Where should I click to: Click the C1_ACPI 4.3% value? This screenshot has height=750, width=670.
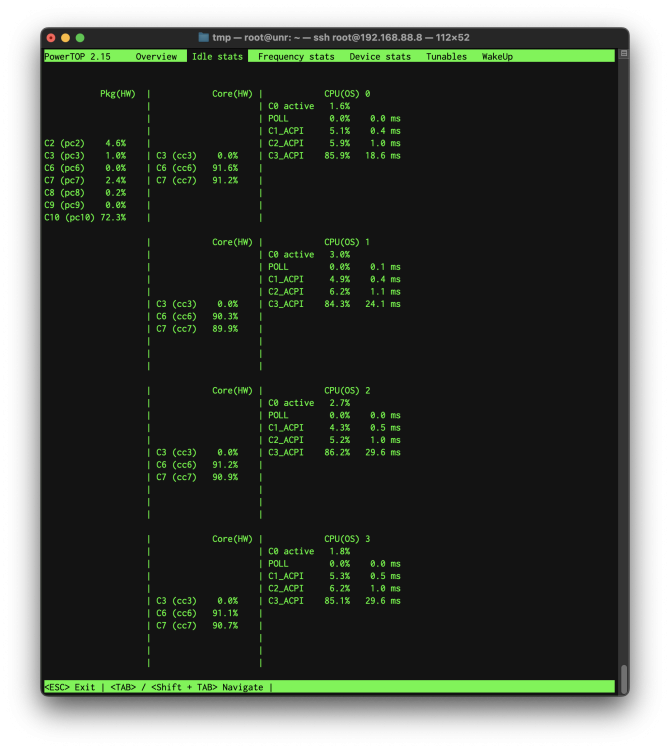[x=340, y=428]
